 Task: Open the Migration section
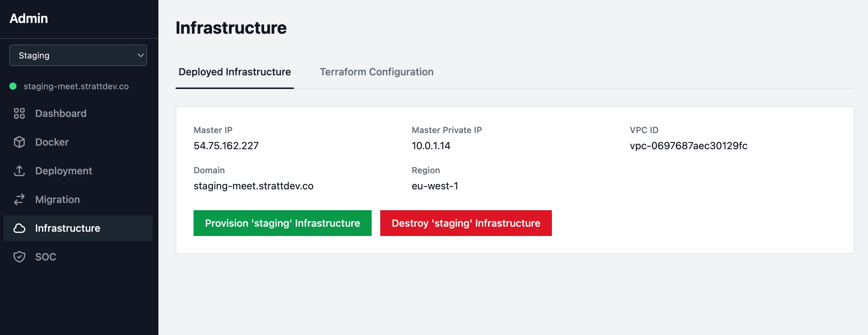[57, 199]
